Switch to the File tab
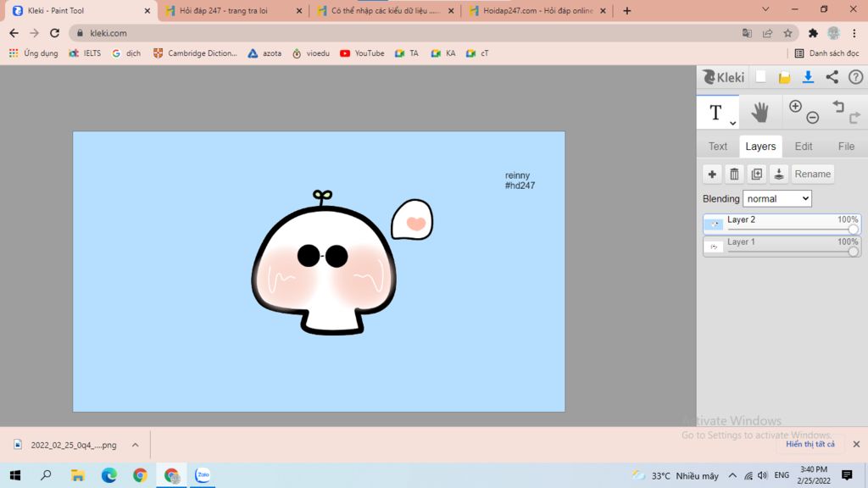The image size is (868, 488). 846,147
